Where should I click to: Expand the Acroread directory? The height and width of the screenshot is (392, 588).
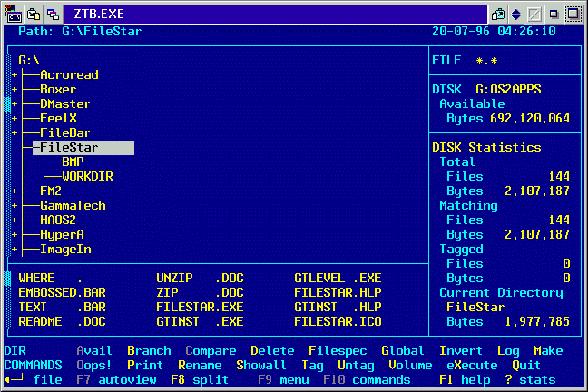[x=15, y=75]
